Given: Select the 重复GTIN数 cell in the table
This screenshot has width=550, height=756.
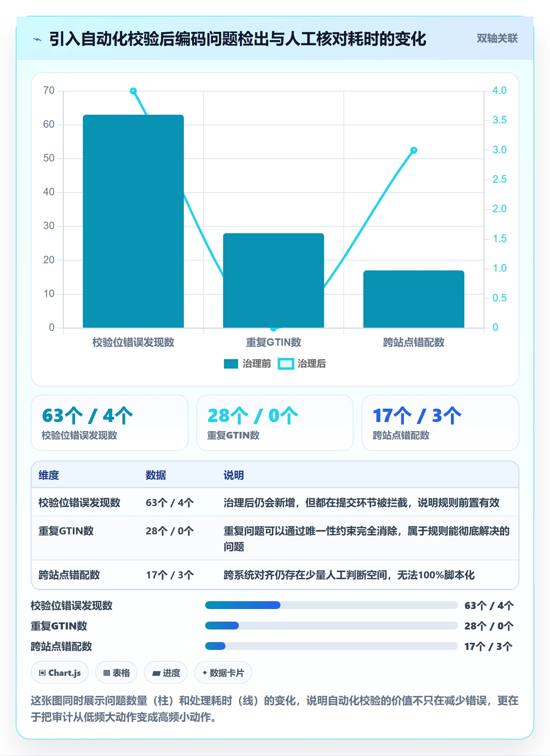Looking at the screenshot, I should pos(66,531).
